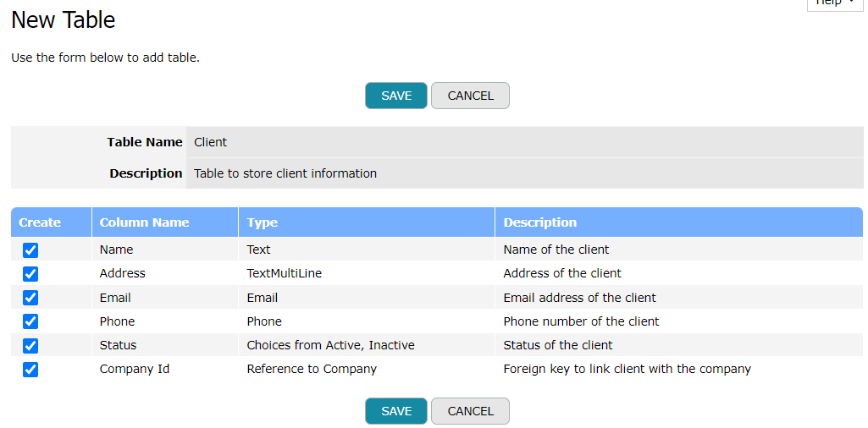The height and width of the screenshot is (428, 868).
Task: Select the Company Id column name cell
Action: (x=165, y=369)
